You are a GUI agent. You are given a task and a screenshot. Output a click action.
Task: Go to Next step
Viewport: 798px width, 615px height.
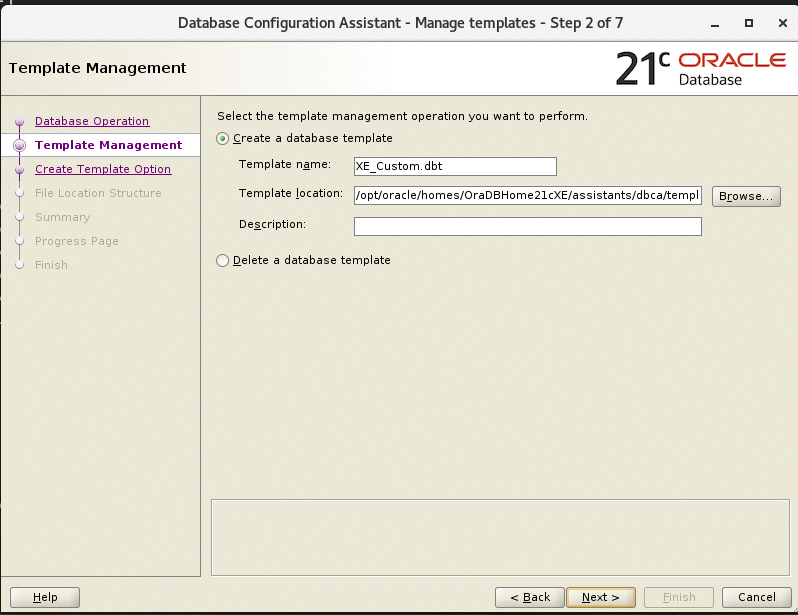[x=601, y=597]
